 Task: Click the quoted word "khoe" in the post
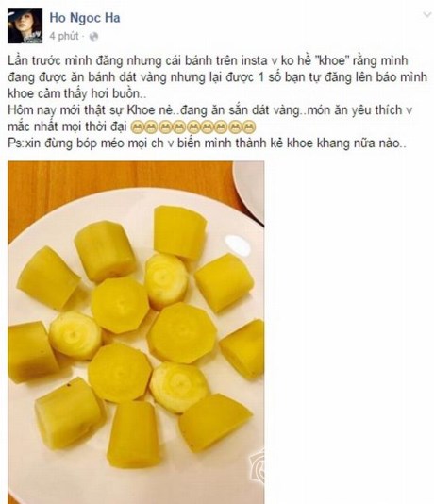coord(331,60)
